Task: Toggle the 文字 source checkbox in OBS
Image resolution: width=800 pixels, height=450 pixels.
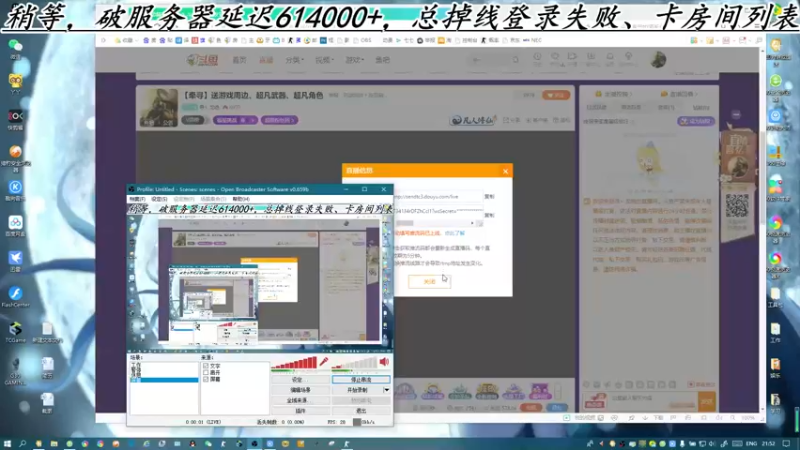Action: point(206,366)
